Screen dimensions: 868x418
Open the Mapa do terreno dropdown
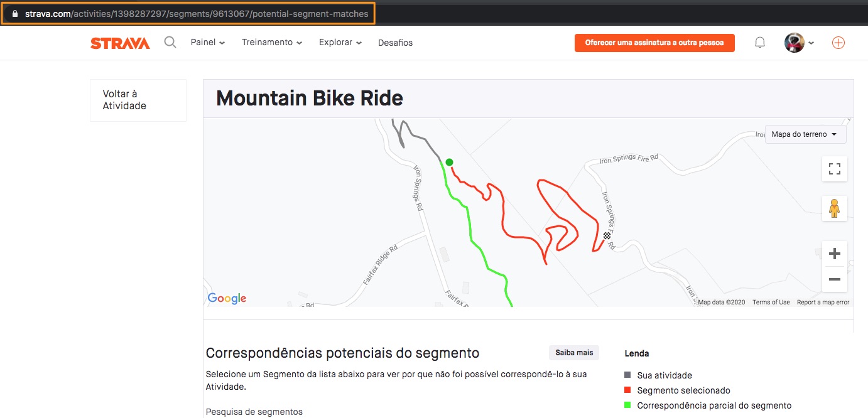805,134
